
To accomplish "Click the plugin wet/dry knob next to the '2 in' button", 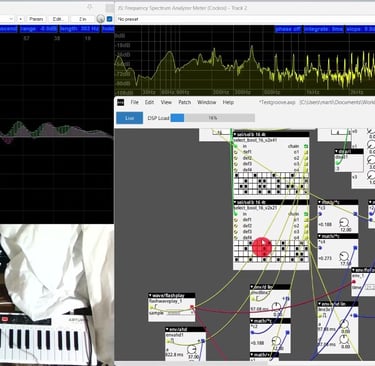I will click(x=101, y=19).
